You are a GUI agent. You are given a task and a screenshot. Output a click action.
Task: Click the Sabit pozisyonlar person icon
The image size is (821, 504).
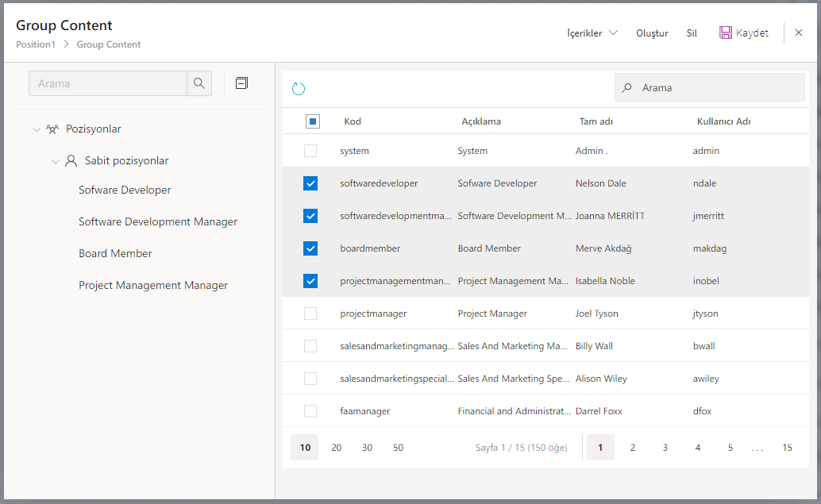click(x=71, y=160)
